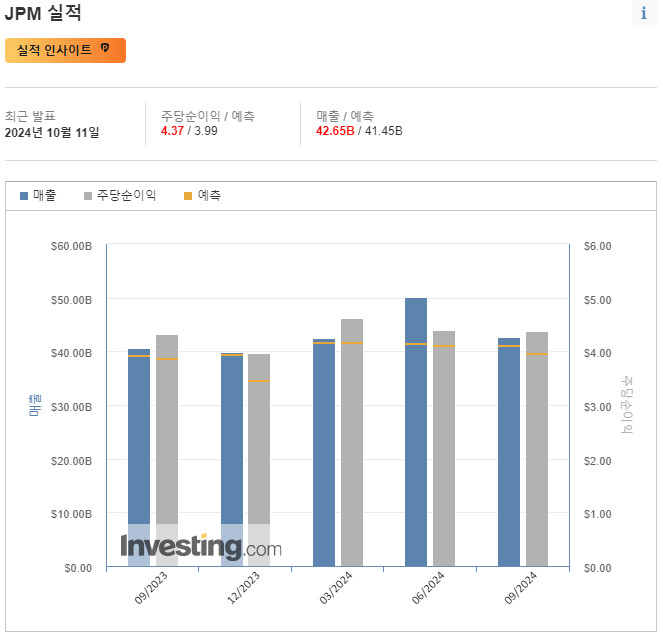This screenshot has width=663, height=636.
Task: Click the $60.00B left axis label
Action: 71,246
